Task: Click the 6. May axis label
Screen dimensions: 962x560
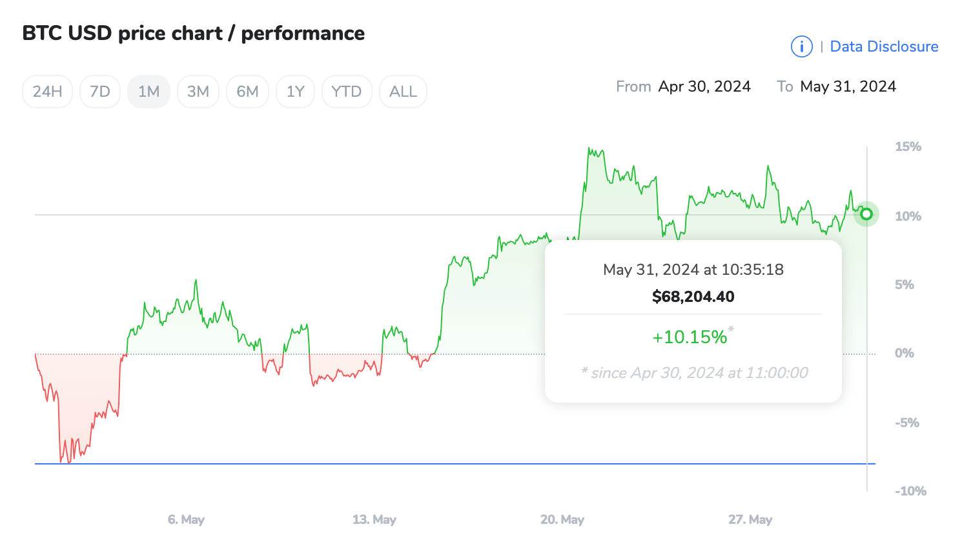Action: click(x=186, y=519)
